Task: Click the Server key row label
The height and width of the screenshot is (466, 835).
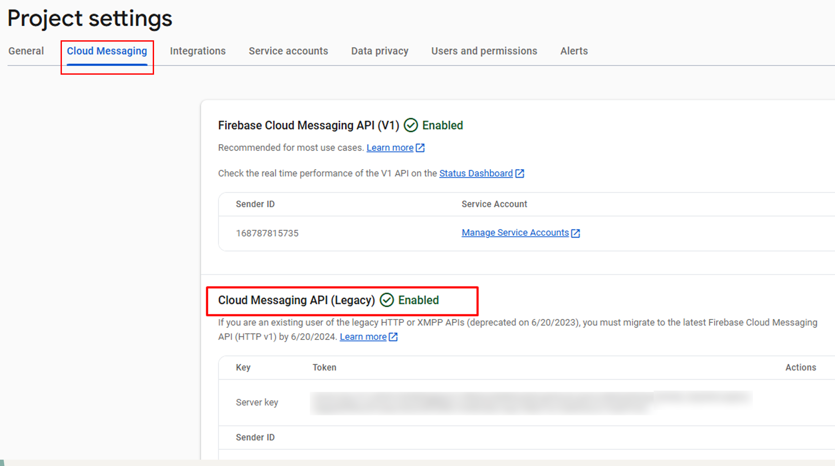Action: [x=257, y=403]
